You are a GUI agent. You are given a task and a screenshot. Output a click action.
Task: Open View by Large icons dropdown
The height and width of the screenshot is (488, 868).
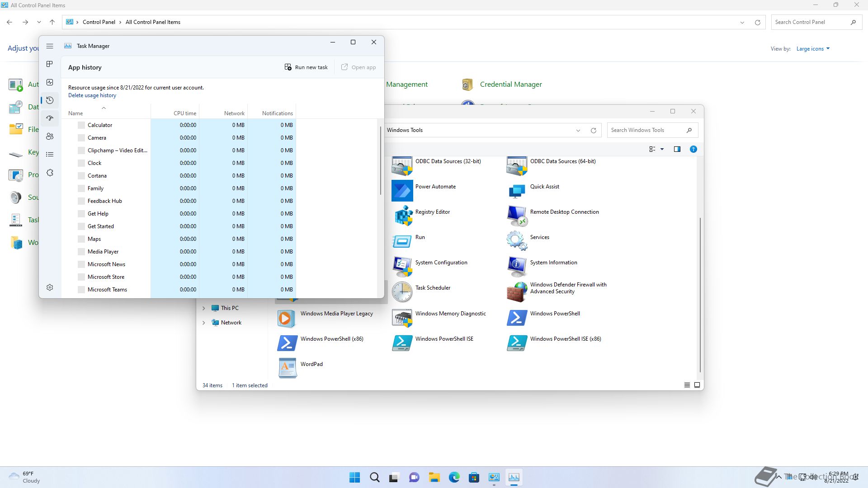click(x=813, y=49)
